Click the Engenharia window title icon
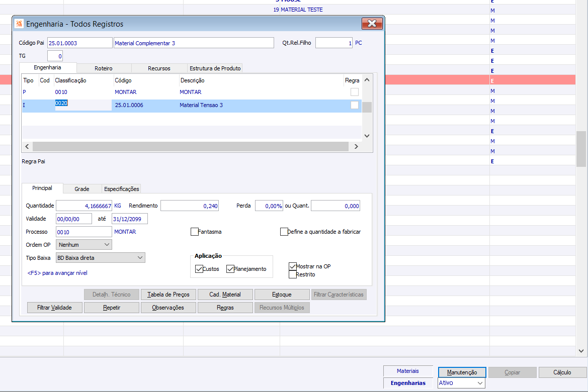This screenshot has height=392, width=588. click(x=19, y=24)
